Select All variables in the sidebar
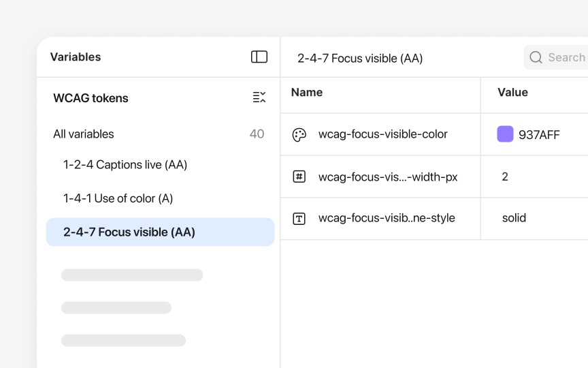 84,134
